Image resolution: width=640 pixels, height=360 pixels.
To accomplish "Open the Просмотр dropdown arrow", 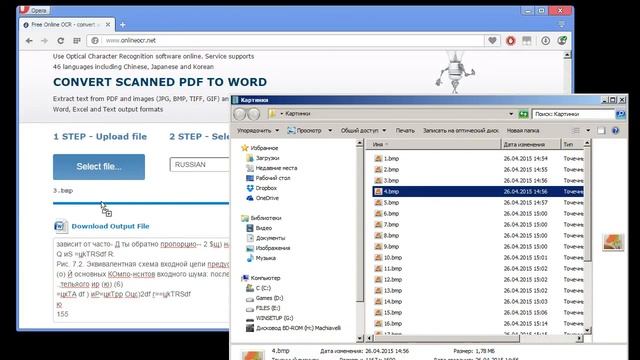I will pos(330,131).
